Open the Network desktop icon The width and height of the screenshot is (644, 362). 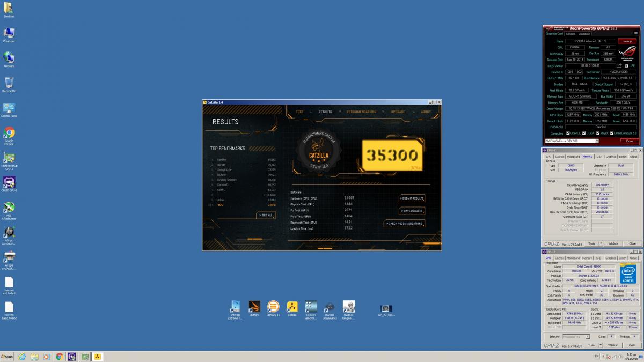[x=9, y=60]
